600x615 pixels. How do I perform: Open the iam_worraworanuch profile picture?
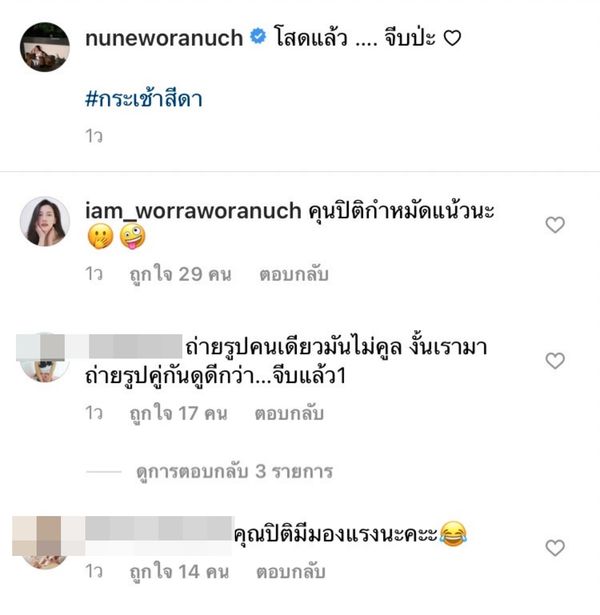coord(45,221)
